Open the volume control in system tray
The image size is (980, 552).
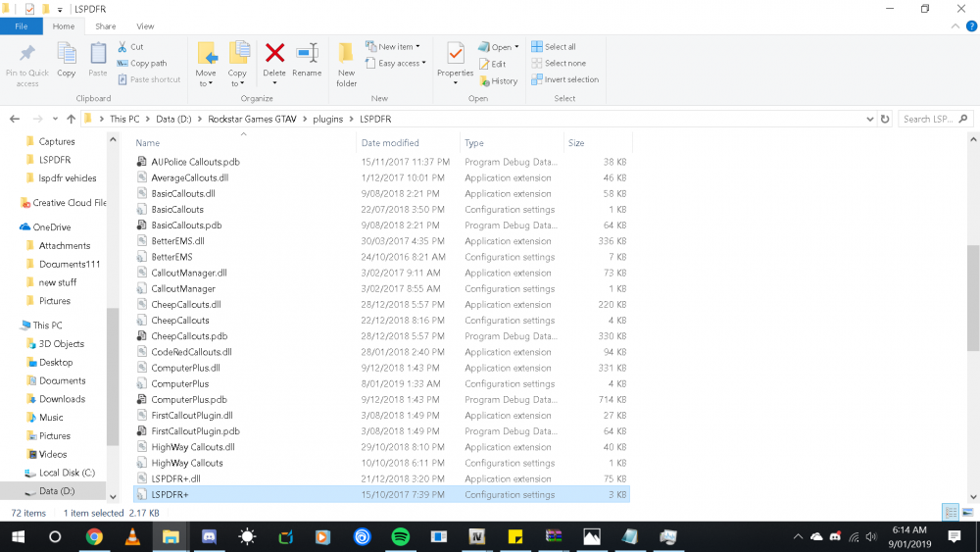tap(871, 537)
